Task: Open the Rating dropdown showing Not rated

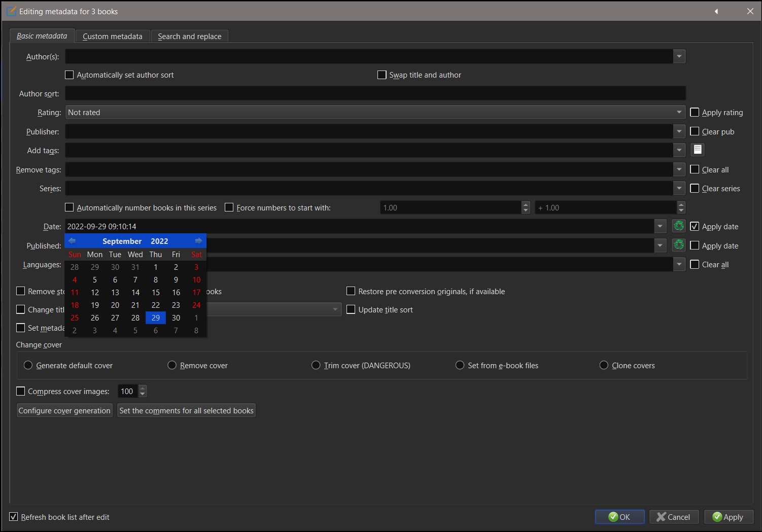Action: (x=679, y=113)
